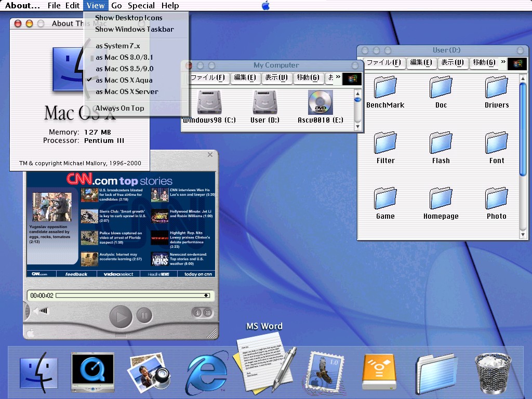532x399 pixels.
Task: Expand the » overflow in My Computer toolbar
Action: pyautogui.click(x=338, y=77)
